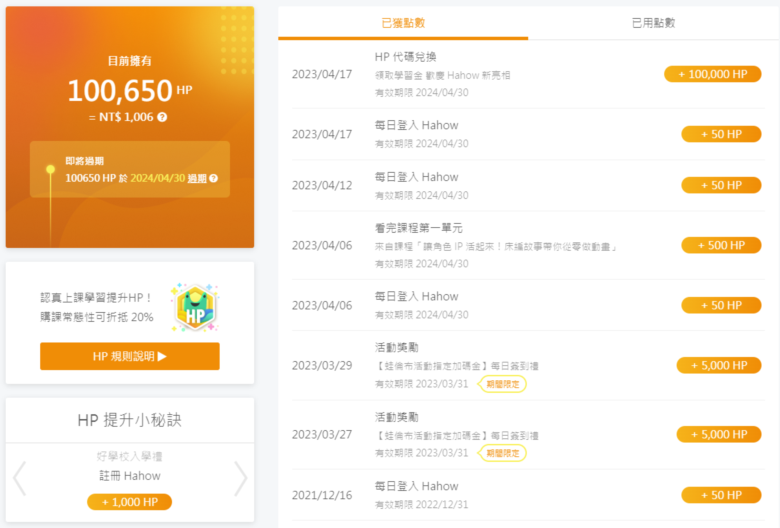Click + 50 HP badge on 2023/04/12 row
The width and height of the screenshot is (780, 528).
[x=721, y=185]
